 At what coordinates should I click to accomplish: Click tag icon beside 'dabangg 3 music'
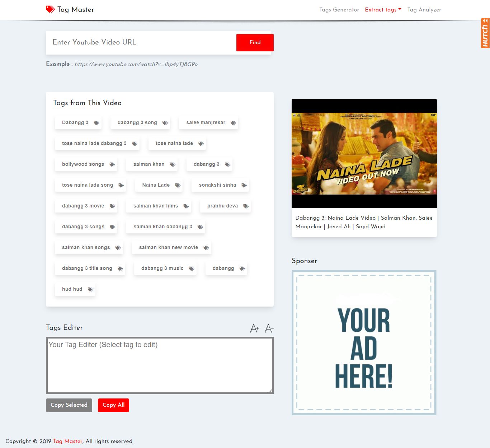[x=192, y=269]
